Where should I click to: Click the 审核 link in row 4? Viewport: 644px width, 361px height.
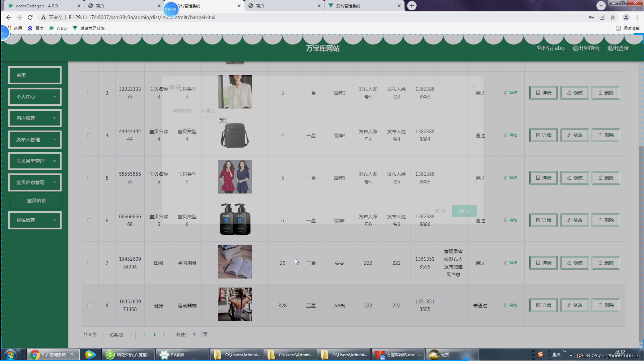coord(510,135)
